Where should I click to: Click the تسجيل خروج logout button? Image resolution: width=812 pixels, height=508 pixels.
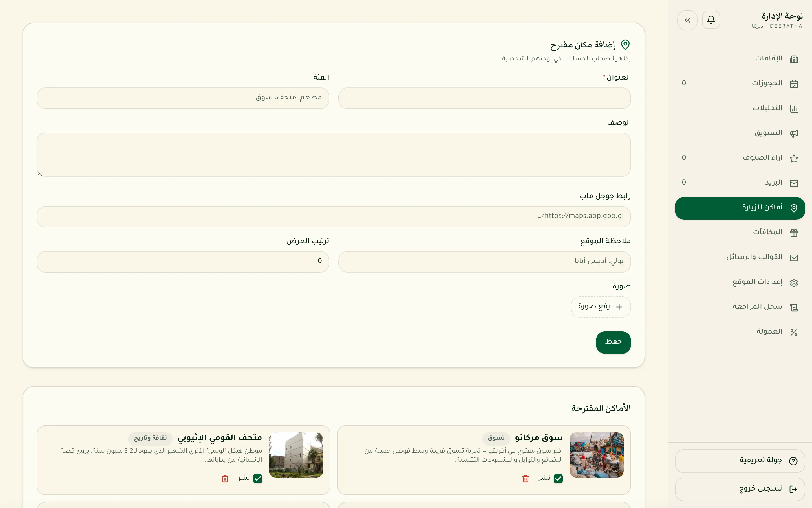coord(740,489)
